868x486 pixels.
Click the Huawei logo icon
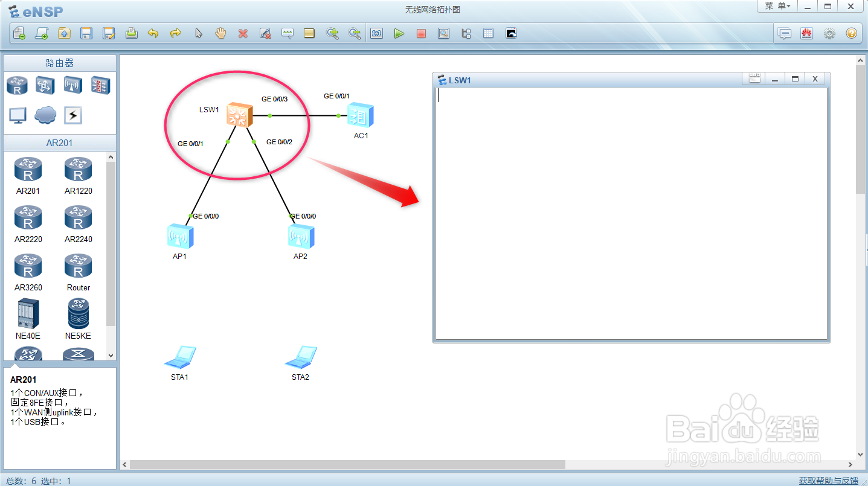[806, 33]
